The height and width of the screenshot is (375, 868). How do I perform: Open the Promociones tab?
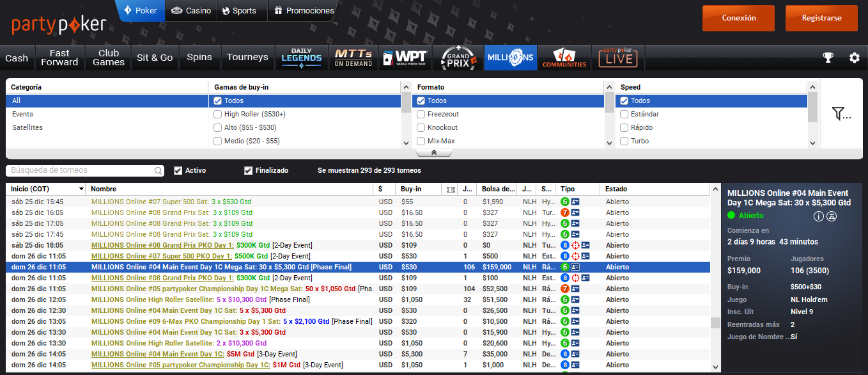pos(302,10)
